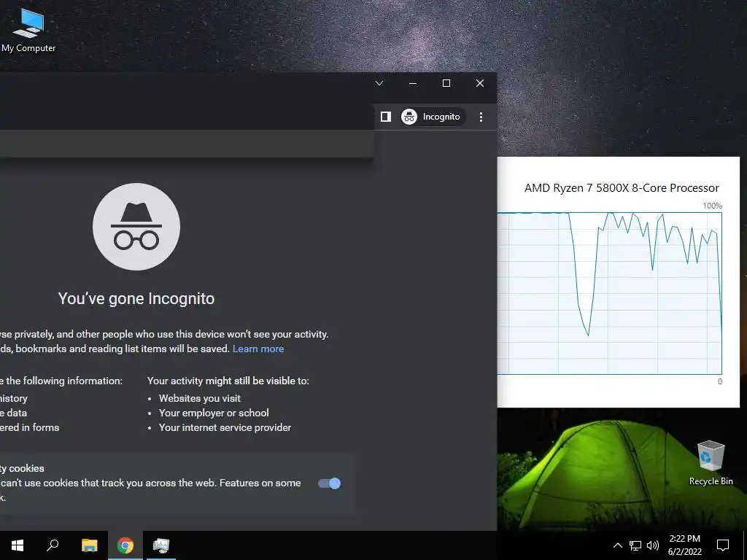This screenshot has height=560, width=747.
Task: Close the Chrome Incognito window
Action: pyautogui.click(x=480, y=83)
